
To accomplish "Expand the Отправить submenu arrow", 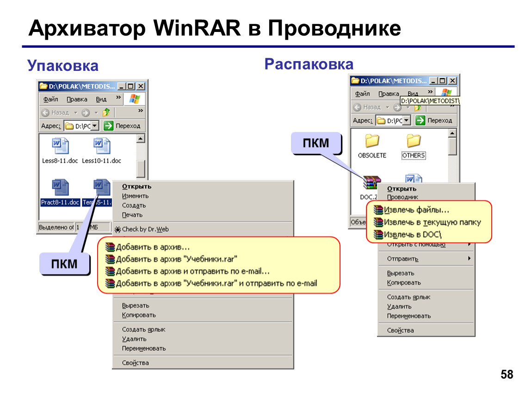I will coord(469,259).
